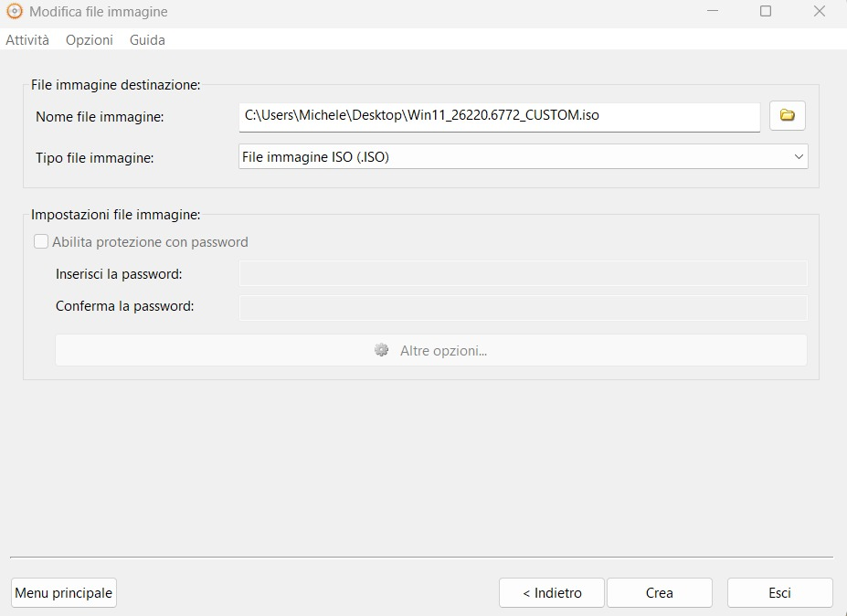The width and height of the screenshot is (847, 616).
Task: Open the Guida menu
Action: pos(147,40)
